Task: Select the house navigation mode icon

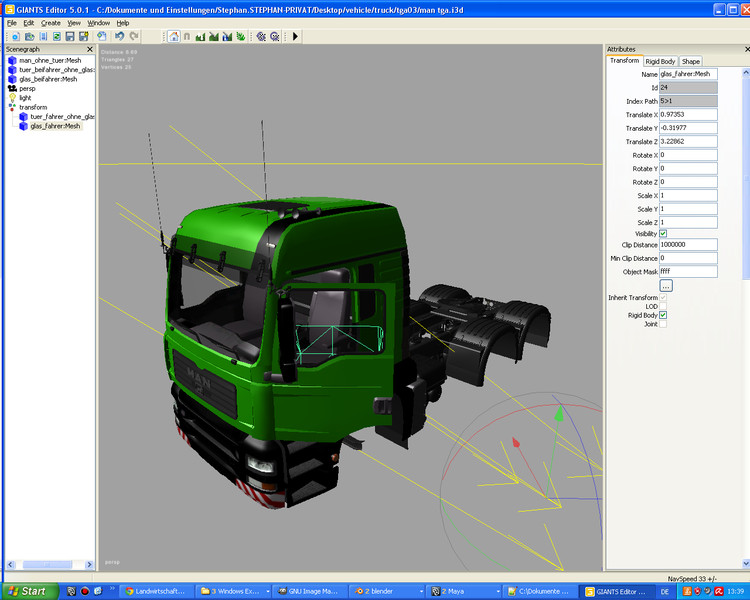Action: [174, 36]
